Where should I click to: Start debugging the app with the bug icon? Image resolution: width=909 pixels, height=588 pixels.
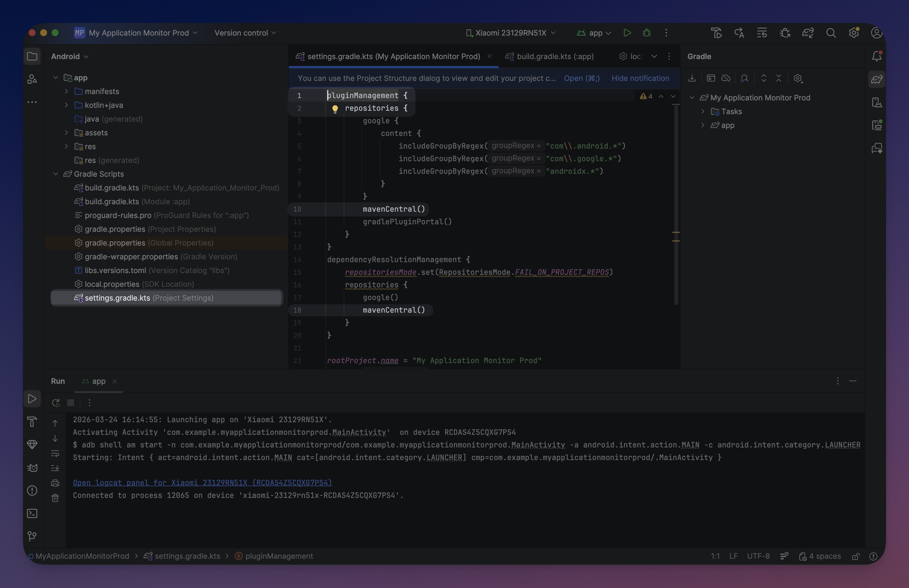tap(647, 33)
